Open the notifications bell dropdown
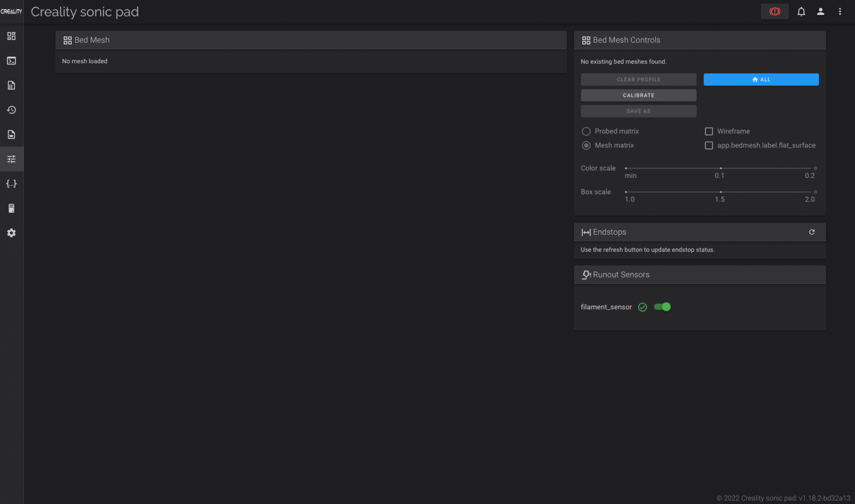The height and width of the screenshot is (504, 855). point(801,12)
